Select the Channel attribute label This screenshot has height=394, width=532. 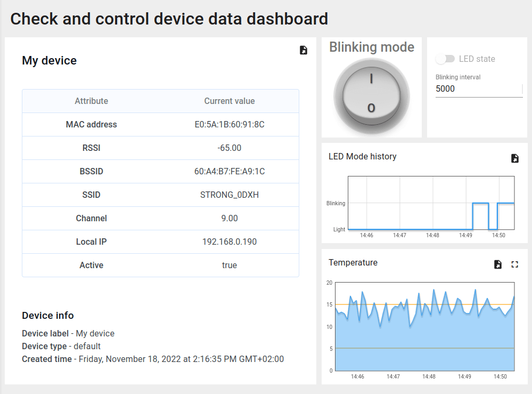click(91, 218)
